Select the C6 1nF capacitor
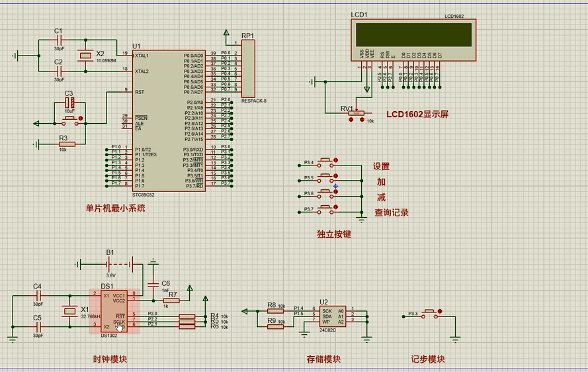 (153, 285)
